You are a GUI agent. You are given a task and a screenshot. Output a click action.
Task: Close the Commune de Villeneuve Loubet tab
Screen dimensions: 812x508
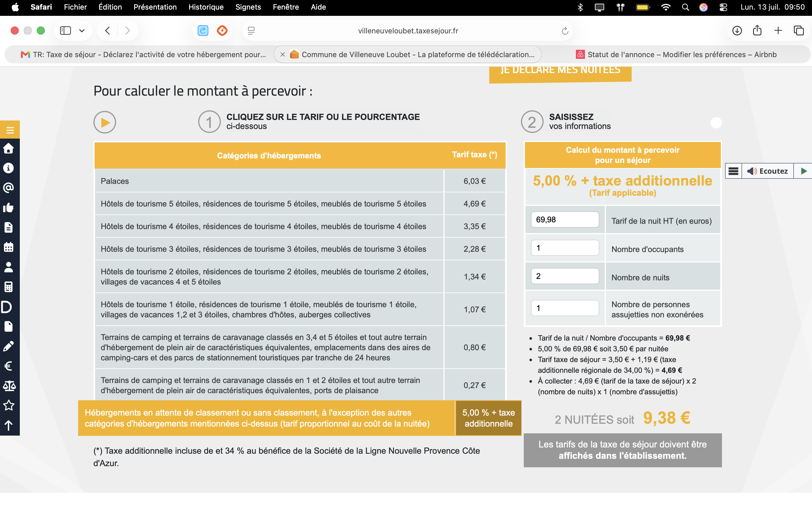[283, 54]
